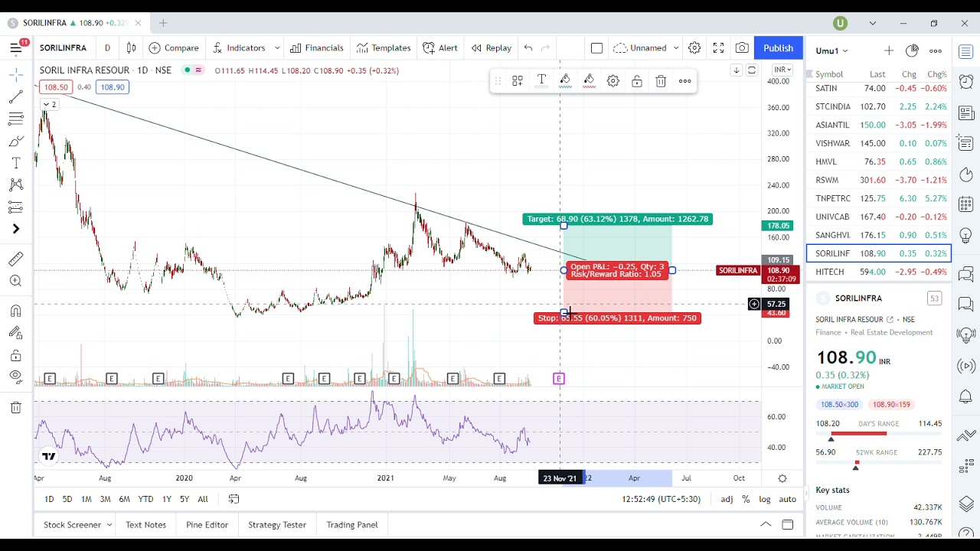This screenshot has height=551, width=980.
Task: Open indicator Templates
Action: tap(384, 47)
